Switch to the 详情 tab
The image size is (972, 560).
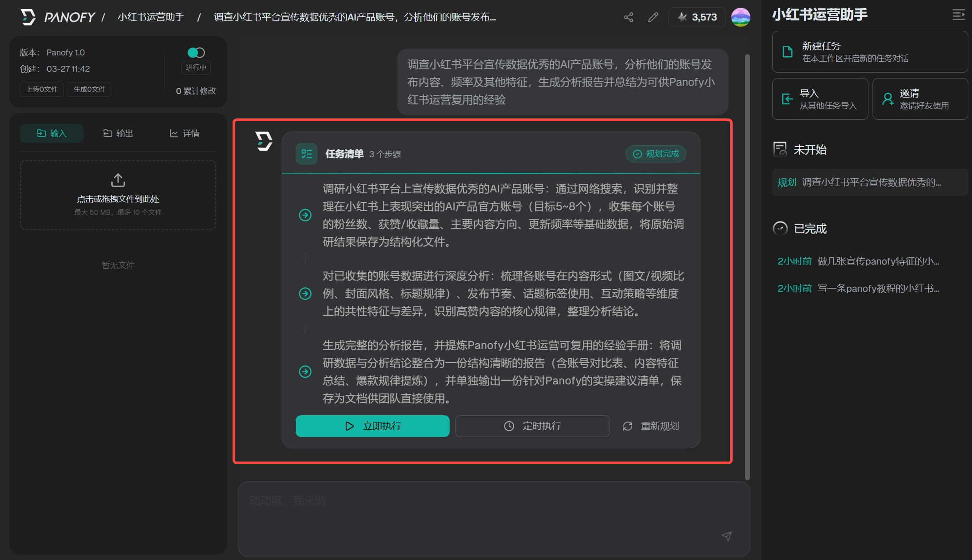[184, 133]
